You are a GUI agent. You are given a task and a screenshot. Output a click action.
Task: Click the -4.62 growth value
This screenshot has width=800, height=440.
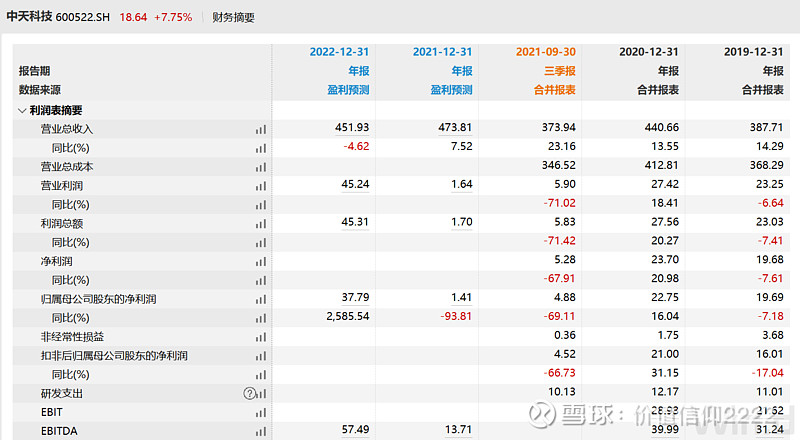(356, 146)
